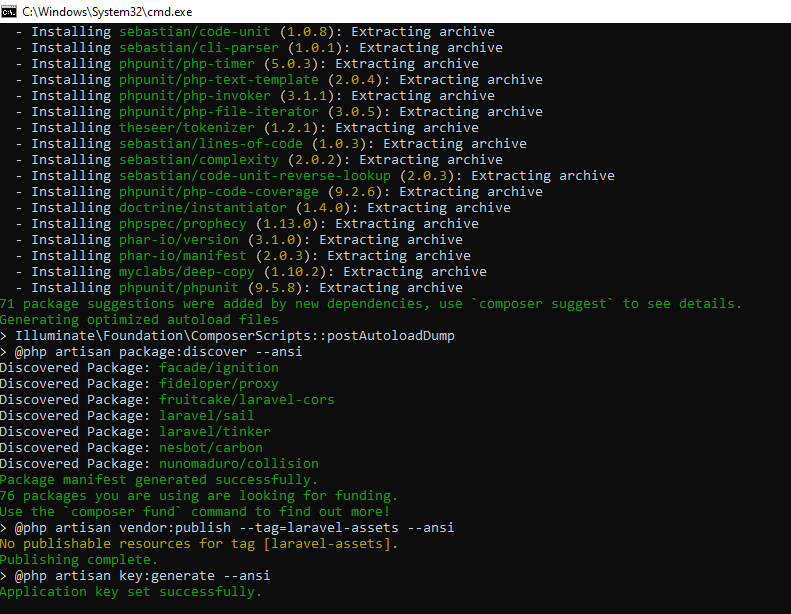
Task: Select the theseer/tokenizer package name
Action: [x=187, y=128]
